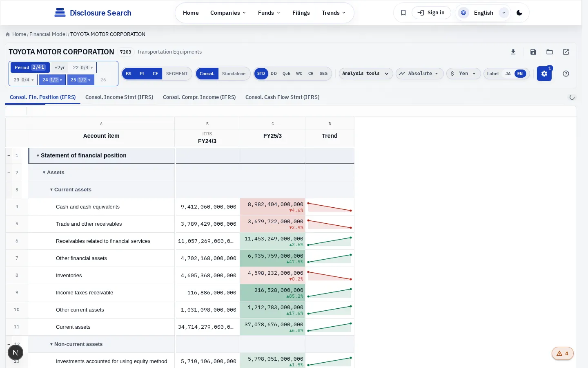Switch to Standalone statements

coord(234,74)
